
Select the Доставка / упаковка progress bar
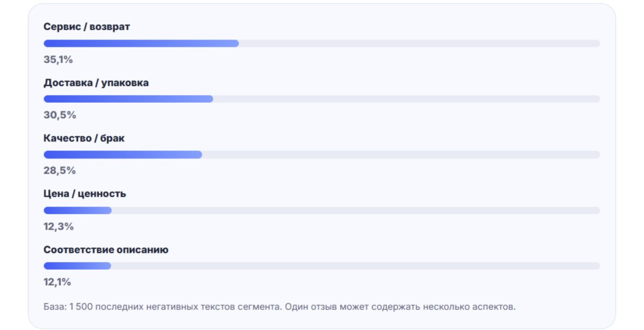click(x=321, y=99)
